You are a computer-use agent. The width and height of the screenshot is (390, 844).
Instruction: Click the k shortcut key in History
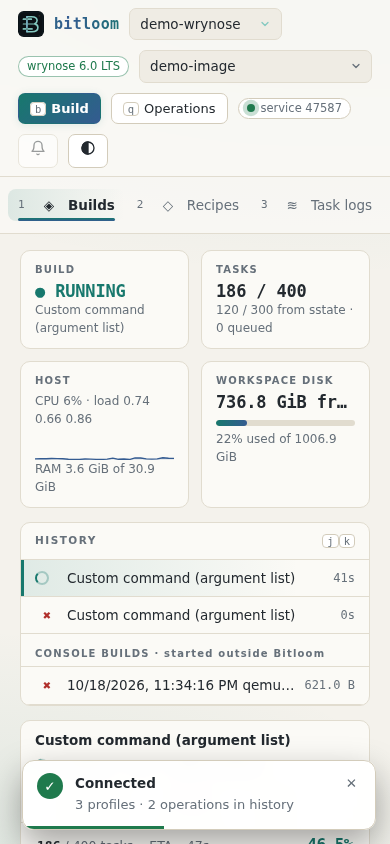point(347,541)
